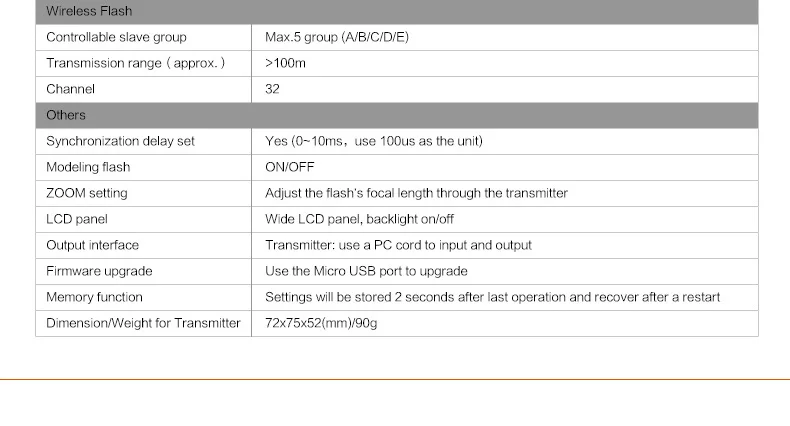Click the Wide LCD panel, backlight text
Viewport: 790px width, 426px height.
359,219
